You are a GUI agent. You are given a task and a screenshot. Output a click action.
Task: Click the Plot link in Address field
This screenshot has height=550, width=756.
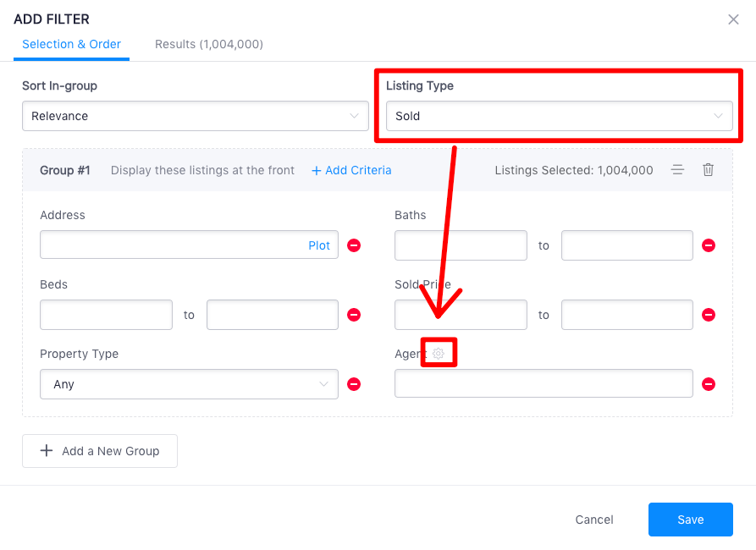coord(319,245)
